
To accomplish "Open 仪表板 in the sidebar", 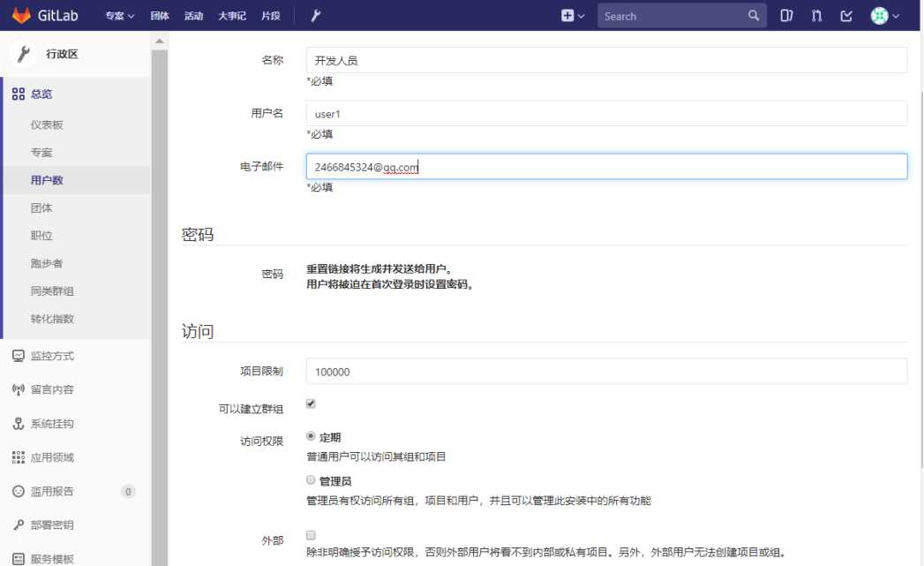I will point(47,125).
